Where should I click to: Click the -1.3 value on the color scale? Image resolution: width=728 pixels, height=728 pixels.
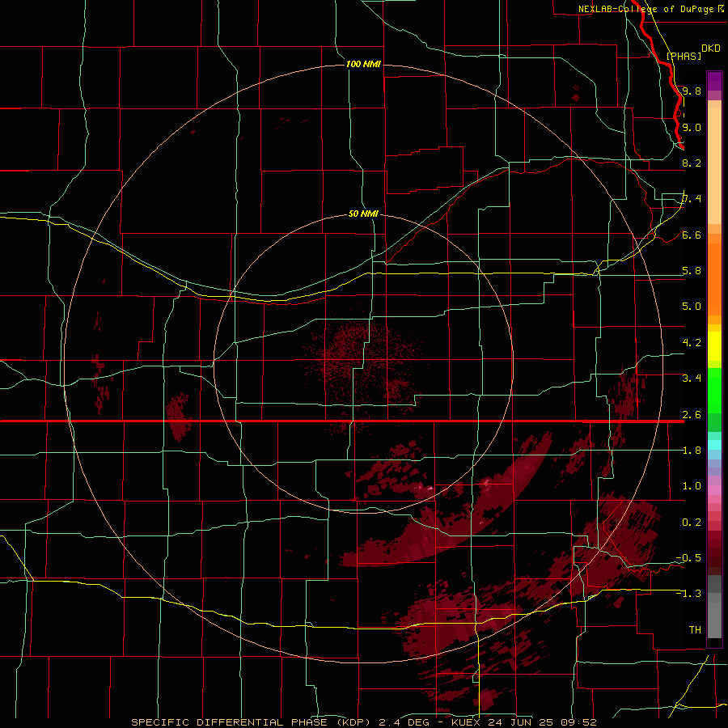pyautogui.click(x=689, y=594)
